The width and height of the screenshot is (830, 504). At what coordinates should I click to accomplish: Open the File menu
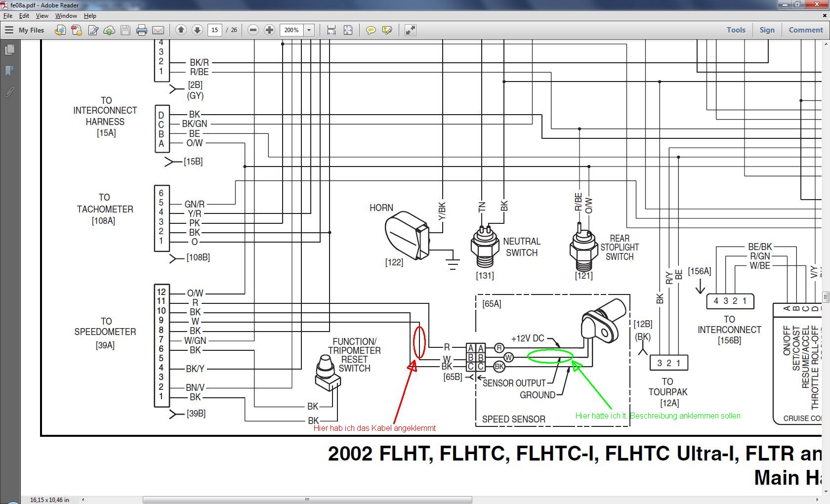click(x=8, y=16)
